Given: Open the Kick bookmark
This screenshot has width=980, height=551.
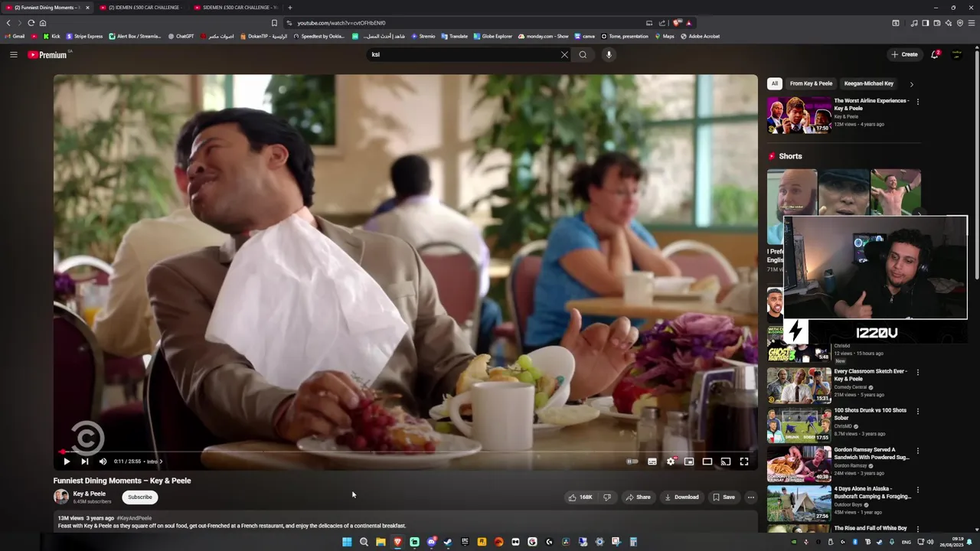Looking at the screenshot, I should pyautogui.click(x=52, y=36).
